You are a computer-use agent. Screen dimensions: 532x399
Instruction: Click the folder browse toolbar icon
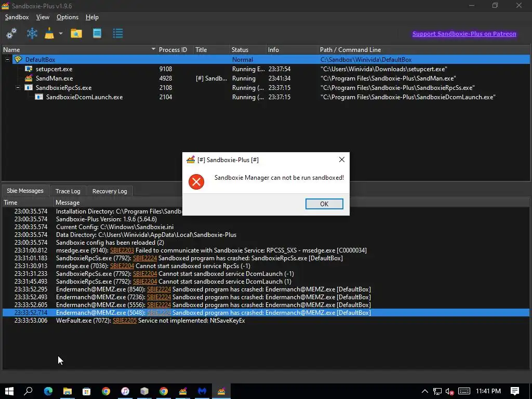coord(76,33)
